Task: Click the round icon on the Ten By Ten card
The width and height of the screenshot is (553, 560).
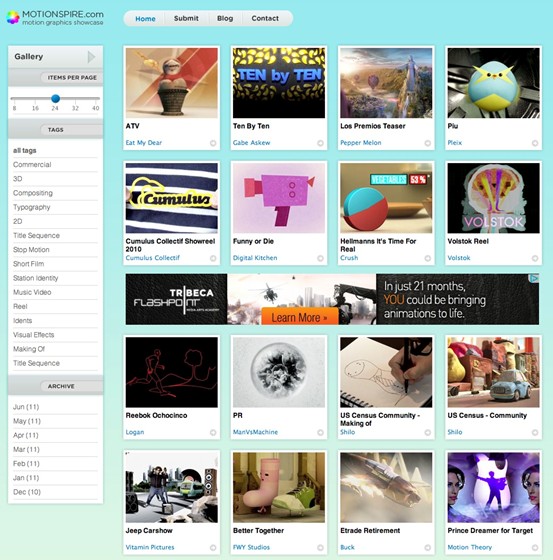Action: coord(320,143)
